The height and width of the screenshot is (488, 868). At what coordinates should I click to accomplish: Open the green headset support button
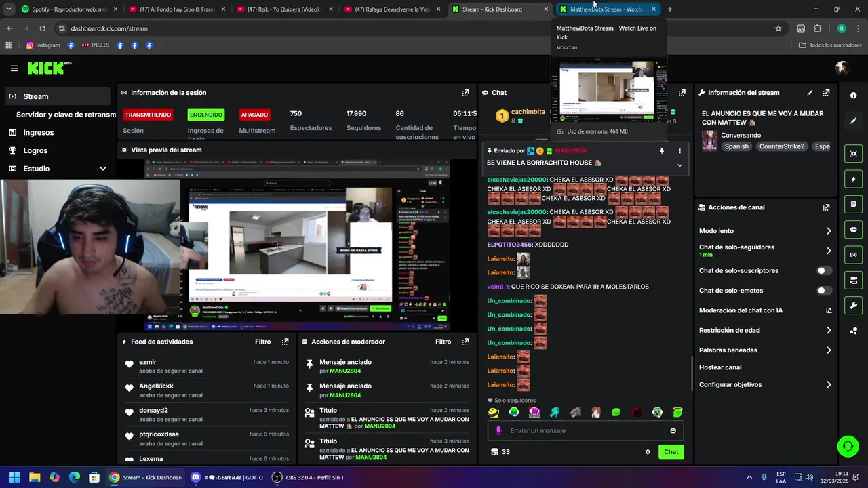pyautogui.click(x=848, y=446)
